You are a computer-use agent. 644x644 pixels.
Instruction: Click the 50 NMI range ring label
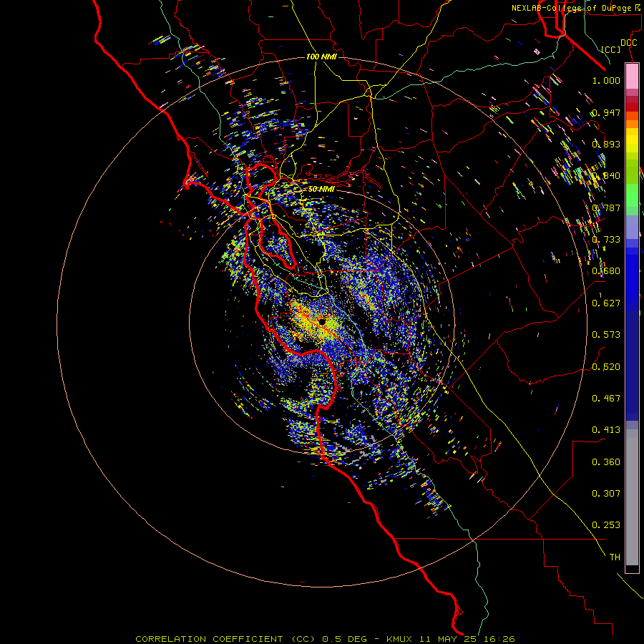(x=321, y=189)
